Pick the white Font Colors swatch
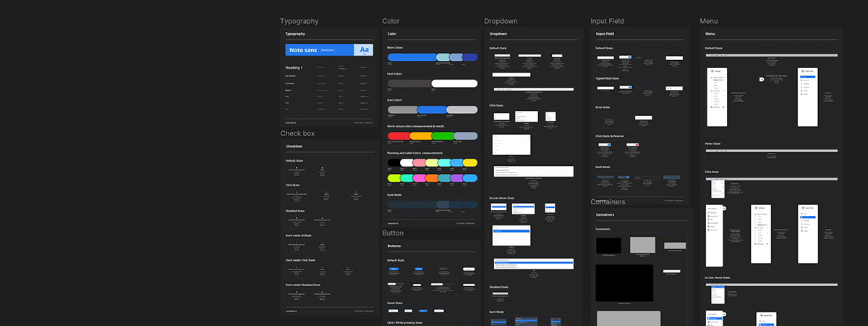Screen dimensions: 868x326 coord(454,83)
